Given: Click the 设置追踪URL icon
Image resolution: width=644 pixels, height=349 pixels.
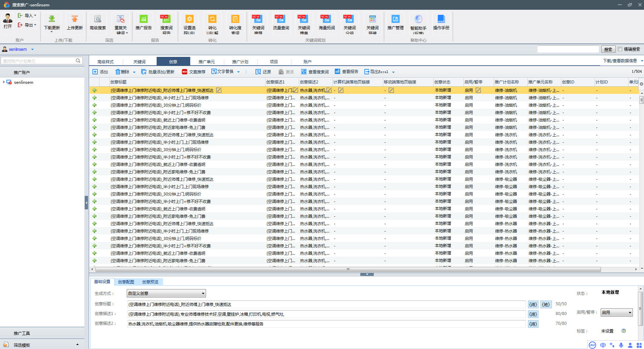Looking at the screenshot, I should [x=189, y=20].
